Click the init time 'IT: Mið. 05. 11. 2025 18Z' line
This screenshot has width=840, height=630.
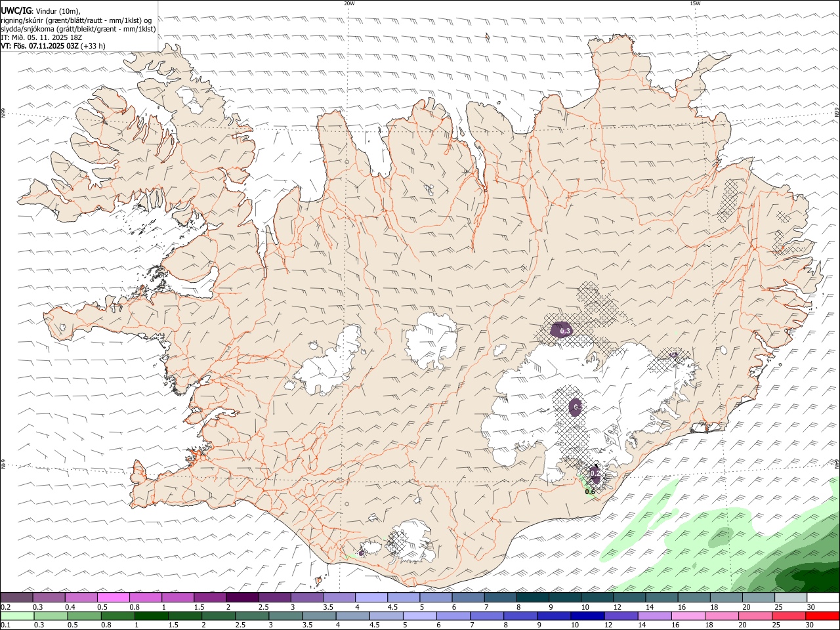click(41, 37)
